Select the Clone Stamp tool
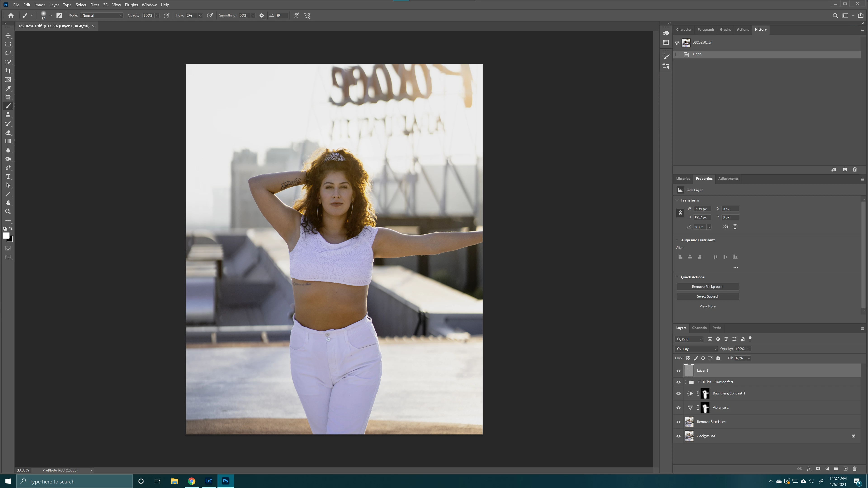The image size is (868, 488). pyautogui.click(x=8, y=115)
